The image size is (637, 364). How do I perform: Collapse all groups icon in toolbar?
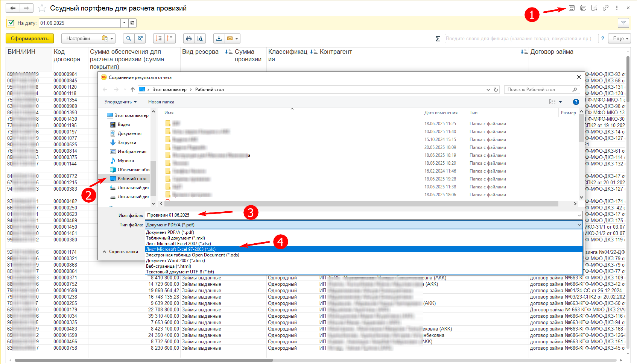click(170, 38)
